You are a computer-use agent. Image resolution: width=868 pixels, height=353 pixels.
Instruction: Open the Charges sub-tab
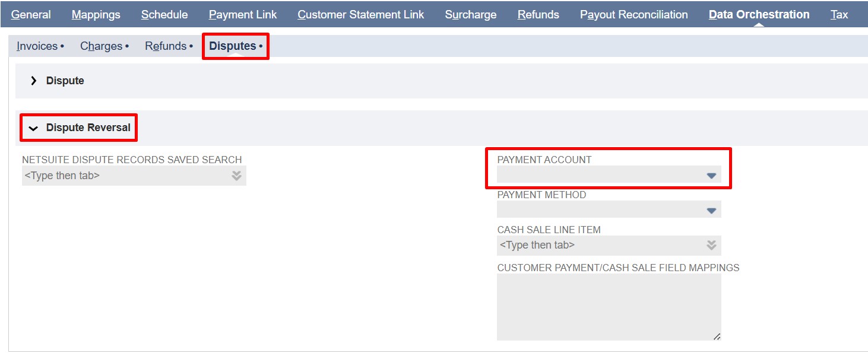[x=101, y=46]
